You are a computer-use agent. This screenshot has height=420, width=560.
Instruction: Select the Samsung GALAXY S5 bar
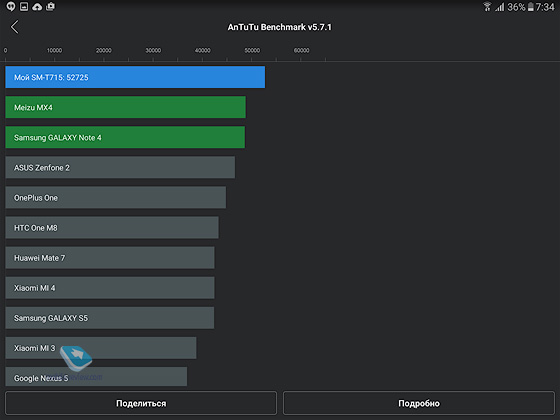110,318
